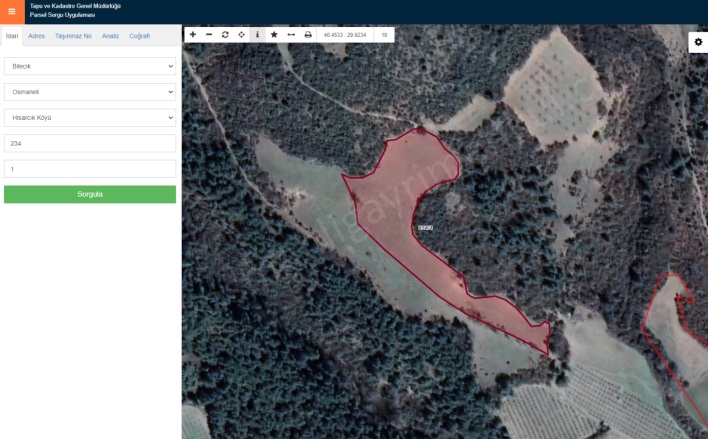Click the locate crosshair icon

coord(241,34)
